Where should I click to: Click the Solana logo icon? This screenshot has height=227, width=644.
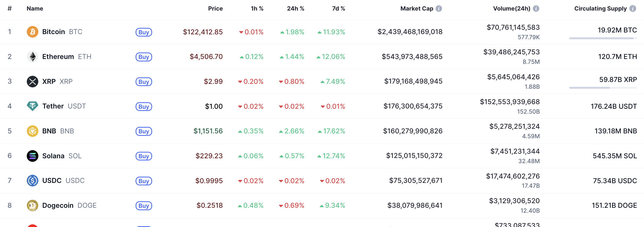coord(32,156)
